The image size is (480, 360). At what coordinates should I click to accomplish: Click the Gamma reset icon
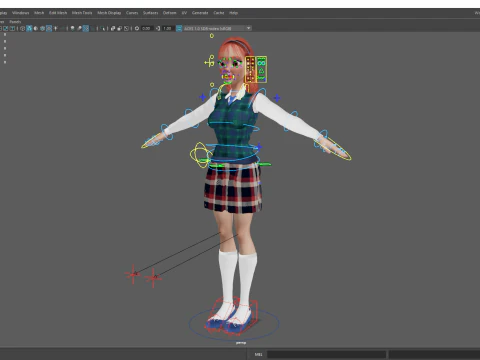tap(158, 28)
